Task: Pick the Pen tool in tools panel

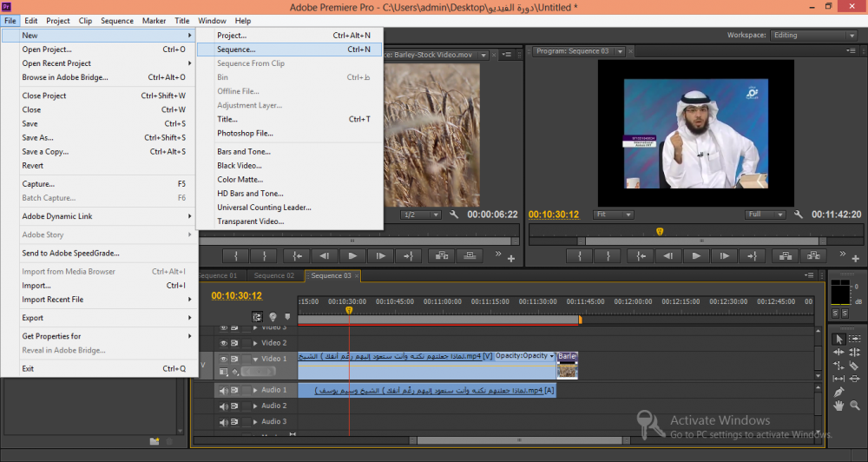Action: click(x=838, y=392)
